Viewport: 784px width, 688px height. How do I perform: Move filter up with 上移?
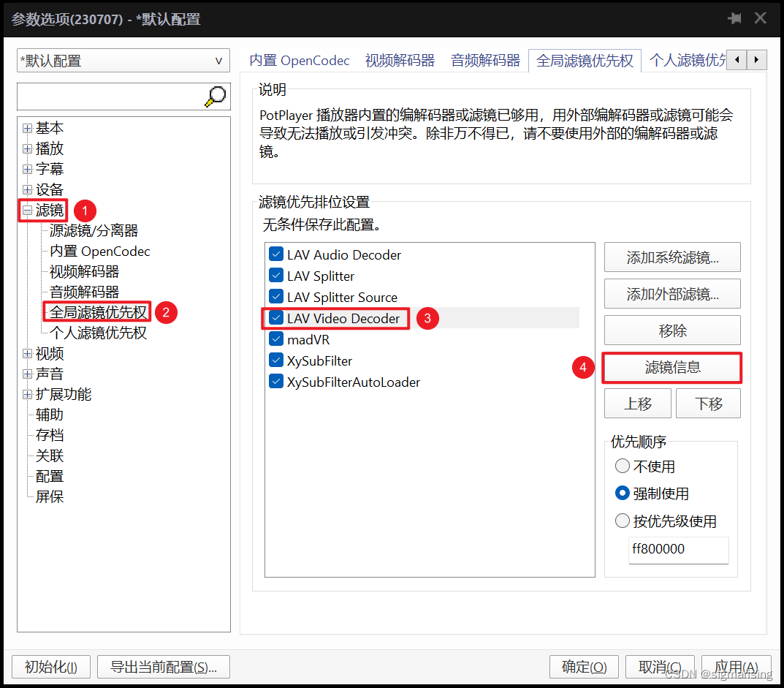[637, 404]
